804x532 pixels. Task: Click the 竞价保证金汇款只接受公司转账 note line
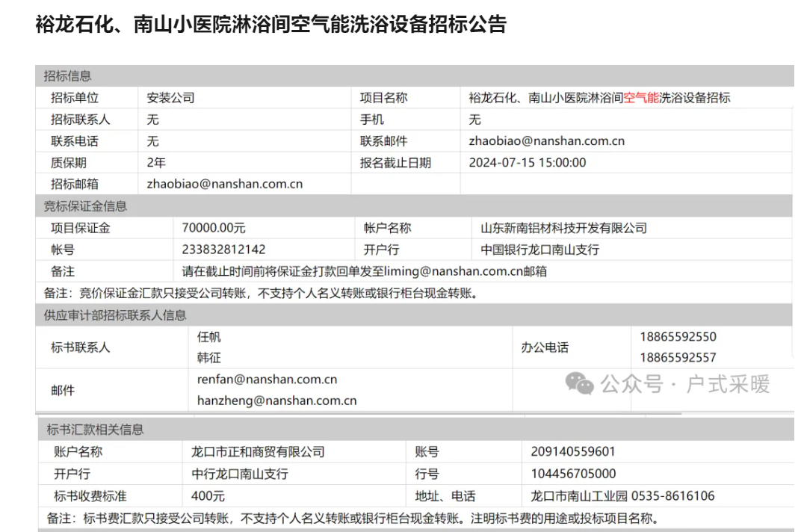[262, 293]
